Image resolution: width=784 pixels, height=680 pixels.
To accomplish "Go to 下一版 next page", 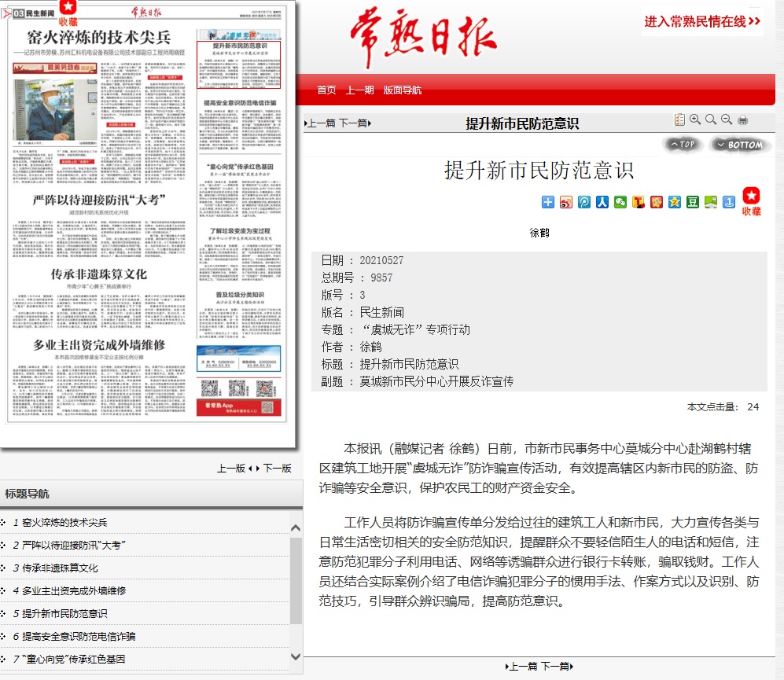I will pos(277,468).
